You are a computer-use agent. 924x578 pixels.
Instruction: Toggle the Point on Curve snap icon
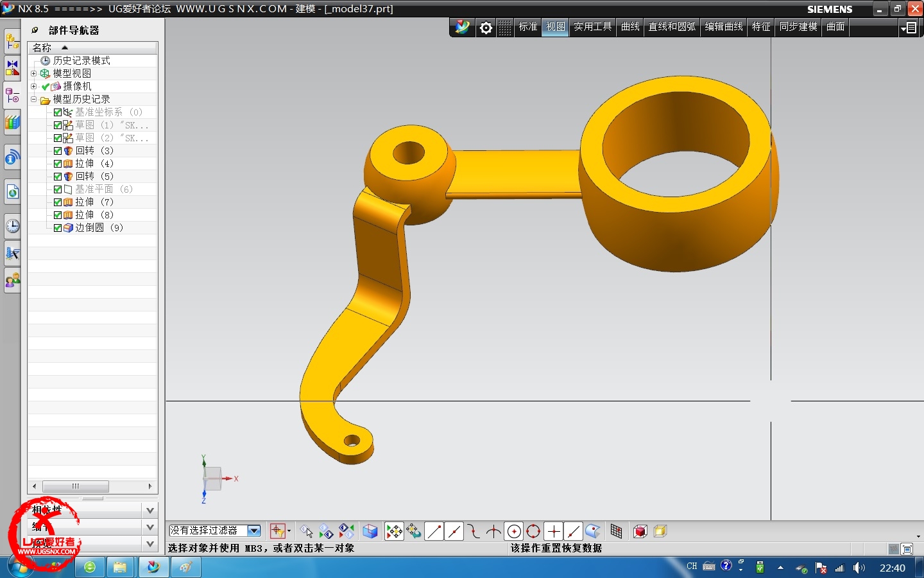tap(574, 531)
